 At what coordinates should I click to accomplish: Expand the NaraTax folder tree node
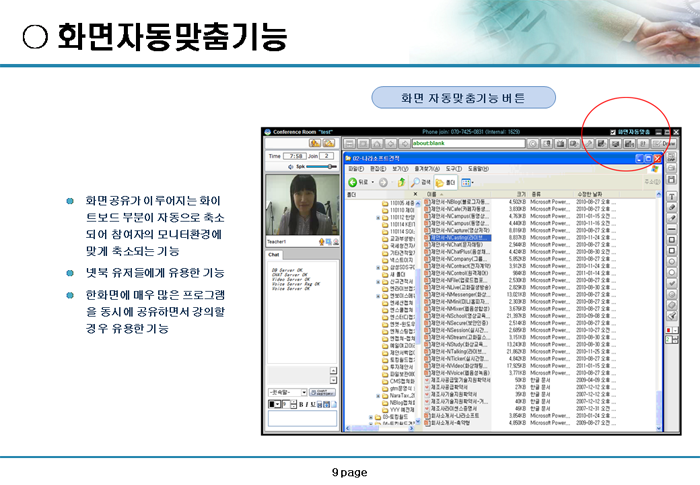tap(378, 396)
